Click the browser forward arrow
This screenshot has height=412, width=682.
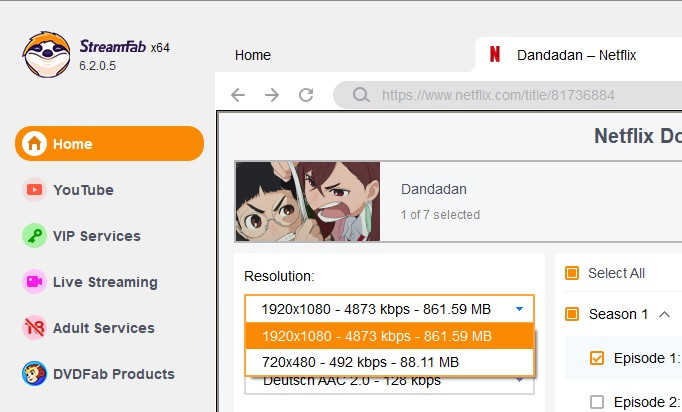point(272,95)
